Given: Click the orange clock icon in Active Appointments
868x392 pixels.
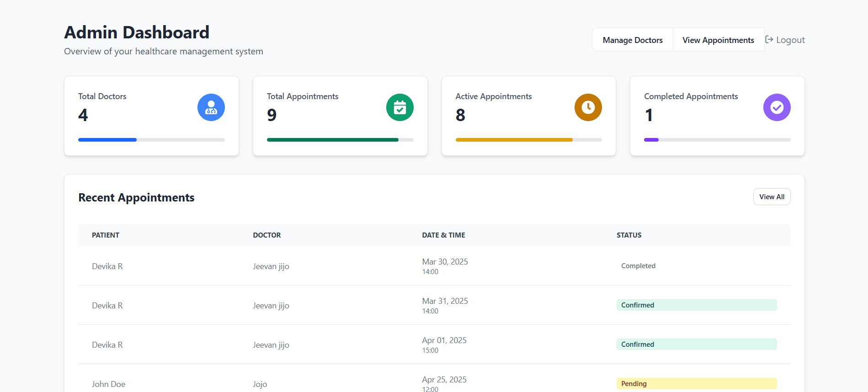Looking at the screenshot, I should [x=588, y=107].
